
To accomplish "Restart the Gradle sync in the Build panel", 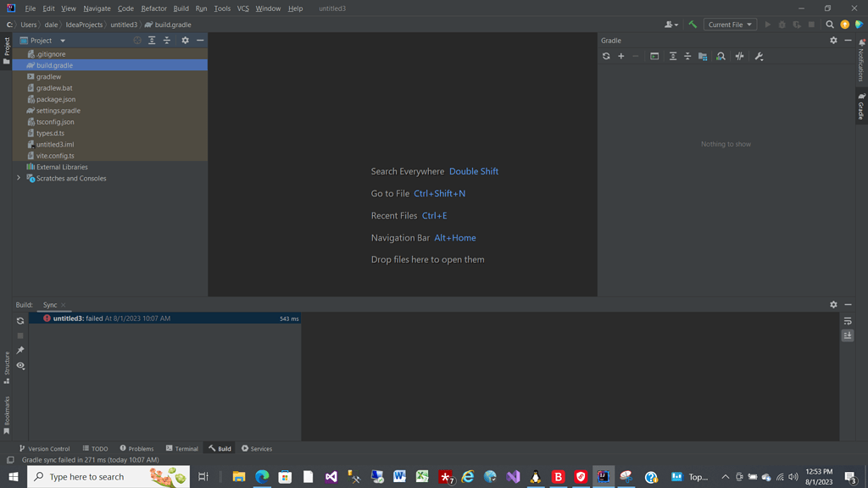I will 19,320.
